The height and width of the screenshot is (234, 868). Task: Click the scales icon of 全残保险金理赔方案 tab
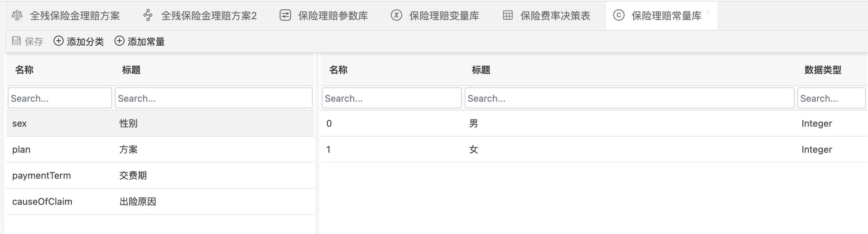pyautogui.click(x=17, y=15)
